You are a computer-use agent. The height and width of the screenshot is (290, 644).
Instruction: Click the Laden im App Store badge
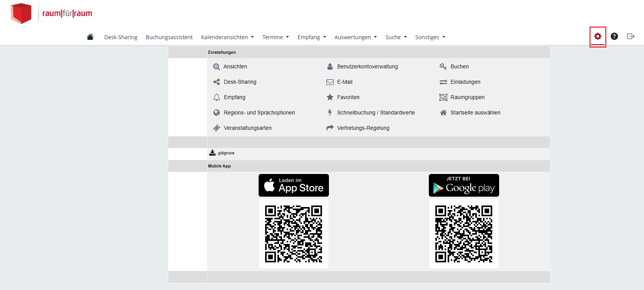click(294, 185)
